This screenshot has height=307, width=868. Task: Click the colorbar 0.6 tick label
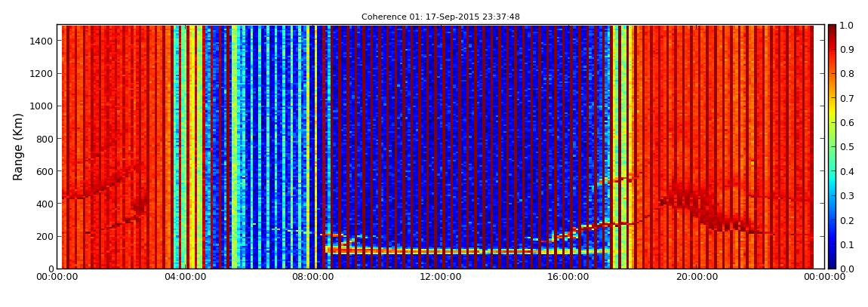pos(847,123)
